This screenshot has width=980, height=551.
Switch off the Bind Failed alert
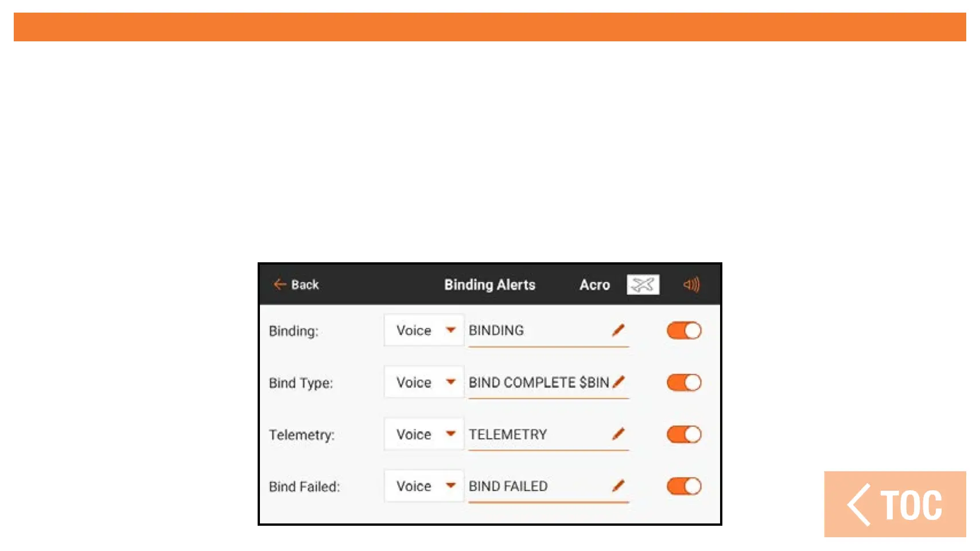[684, 487]
